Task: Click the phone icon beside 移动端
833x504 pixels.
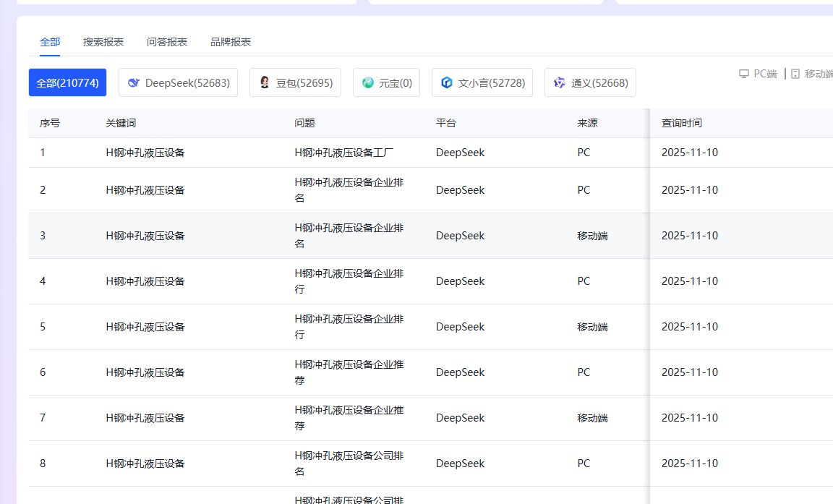Action: click(796, 73)
